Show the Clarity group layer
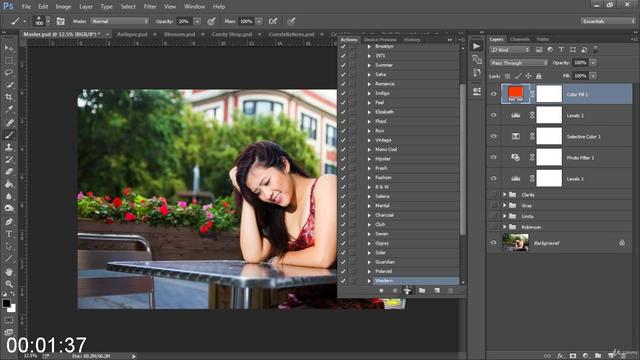 (493, 195)
